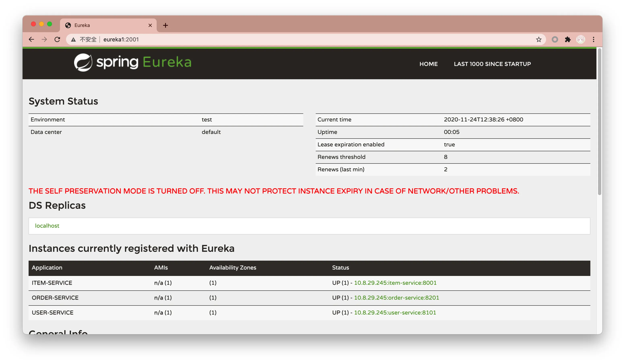Open the localhost replica link
The width and height of the screenshot is (625, 364).
pos(47,226)
